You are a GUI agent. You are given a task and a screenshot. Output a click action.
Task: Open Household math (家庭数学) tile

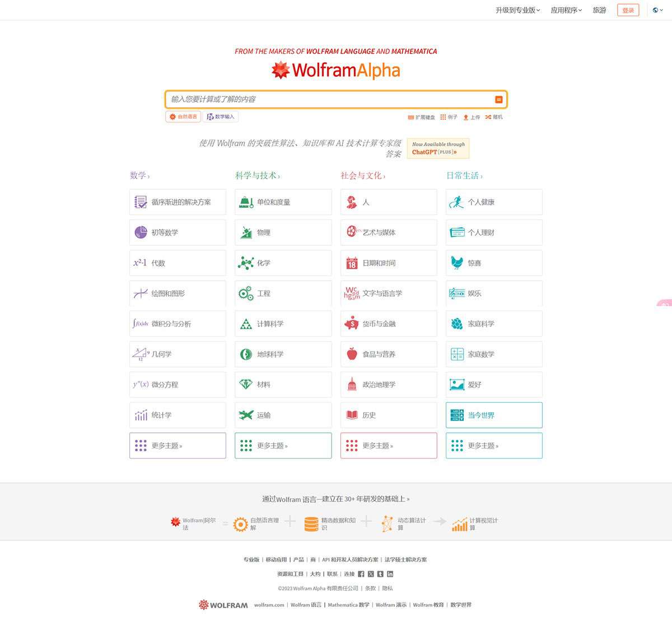[494, 354]
